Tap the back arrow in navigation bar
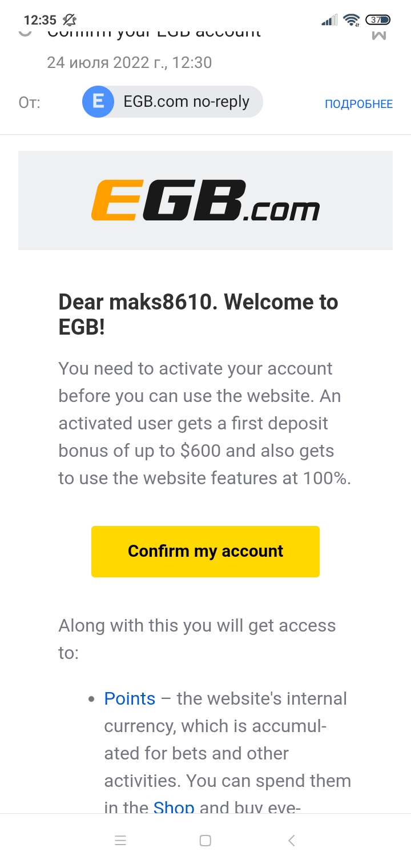411x868 pixels. tap(291, 840)
